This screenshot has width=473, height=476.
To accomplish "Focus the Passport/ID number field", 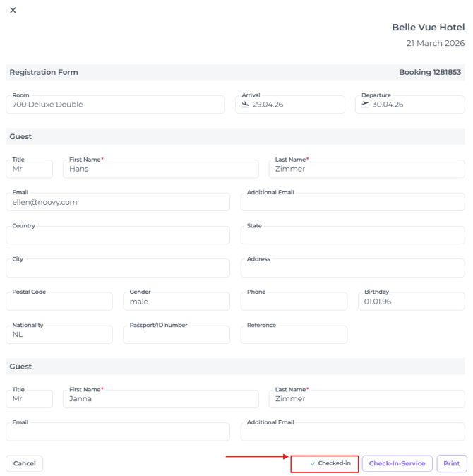I will (176, 335).
